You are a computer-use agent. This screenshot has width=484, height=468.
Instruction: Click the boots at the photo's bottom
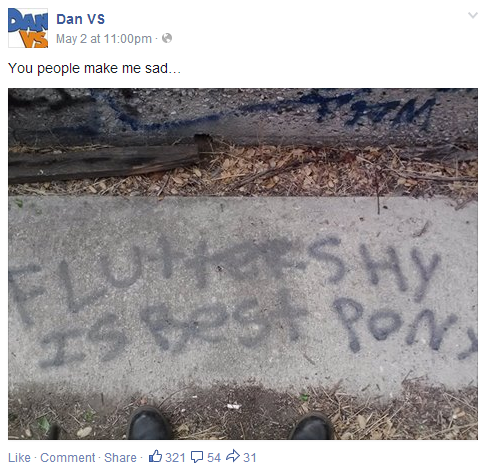(x=230, y=423)
